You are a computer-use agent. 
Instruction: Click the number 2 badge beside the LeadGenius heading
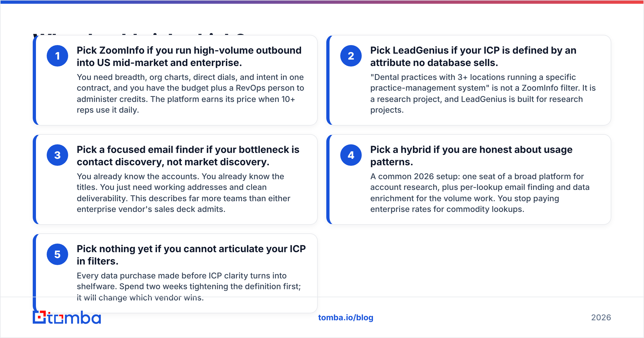point(351,56)
